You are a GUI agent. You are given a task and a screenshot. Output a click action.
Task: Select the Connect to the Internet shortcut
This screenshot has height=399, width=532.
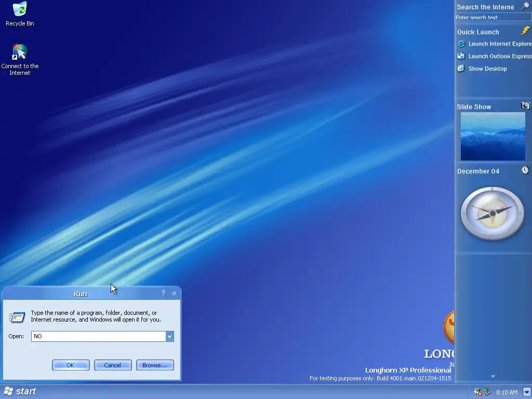tap(20, 60)
